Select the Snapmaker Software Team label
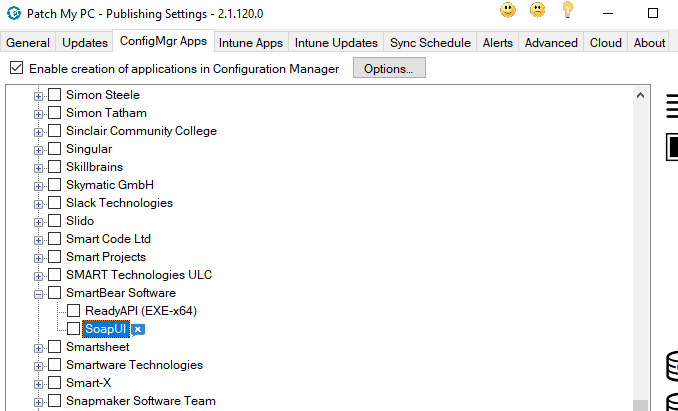The height and width of the screenshot is (411, 678). (141, 401)
